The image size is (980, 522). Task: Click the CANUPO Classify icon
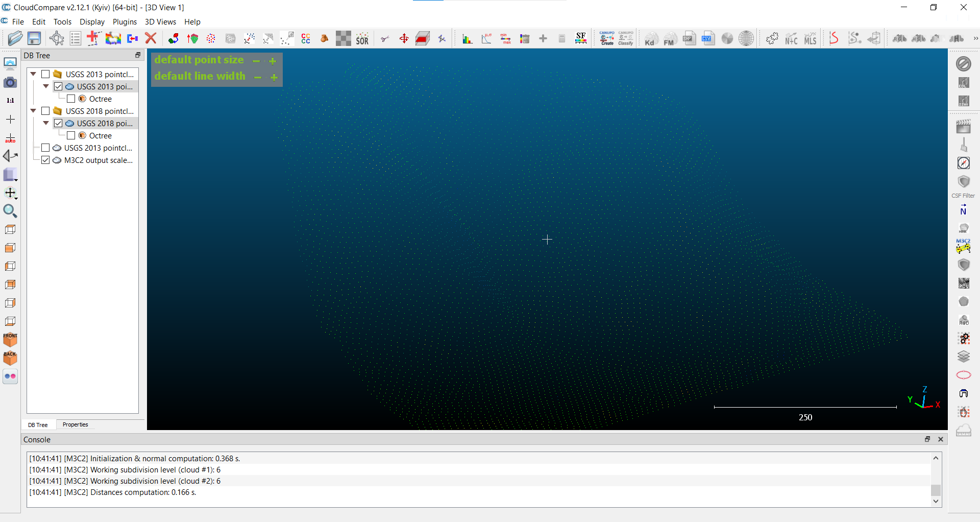point(626,38)
